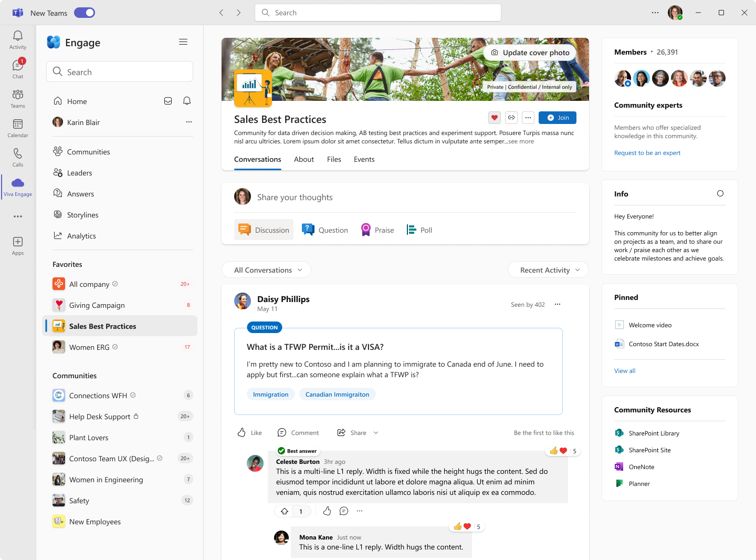Open Chat in the Teams rail
Screen dimensions: 756x560
18,69
